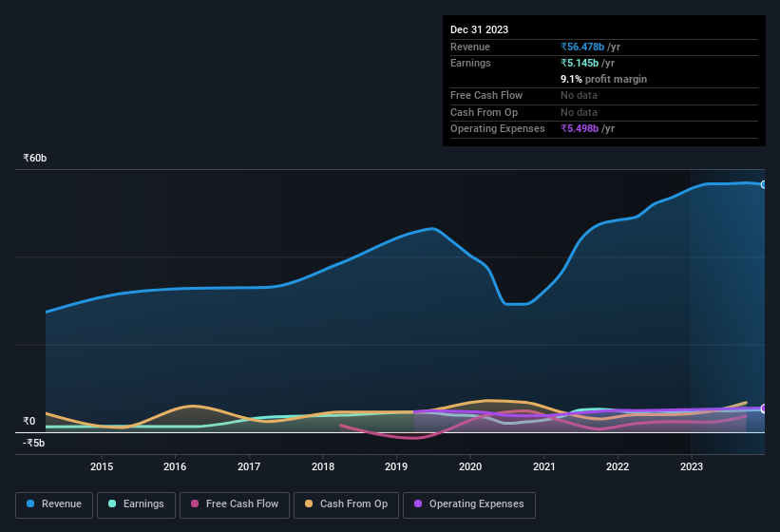Click the 2017 x-axis year label
Viewport: 780px width, 532px height.
click(x=249, y=466)
